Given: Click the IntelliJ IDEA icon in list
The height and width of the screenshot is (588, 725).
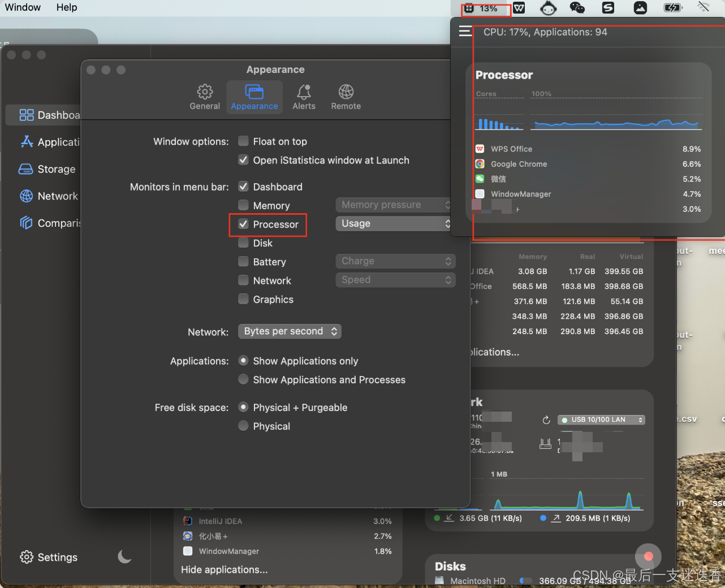Looking at the screenshot, I should click(x=188, y=521).
